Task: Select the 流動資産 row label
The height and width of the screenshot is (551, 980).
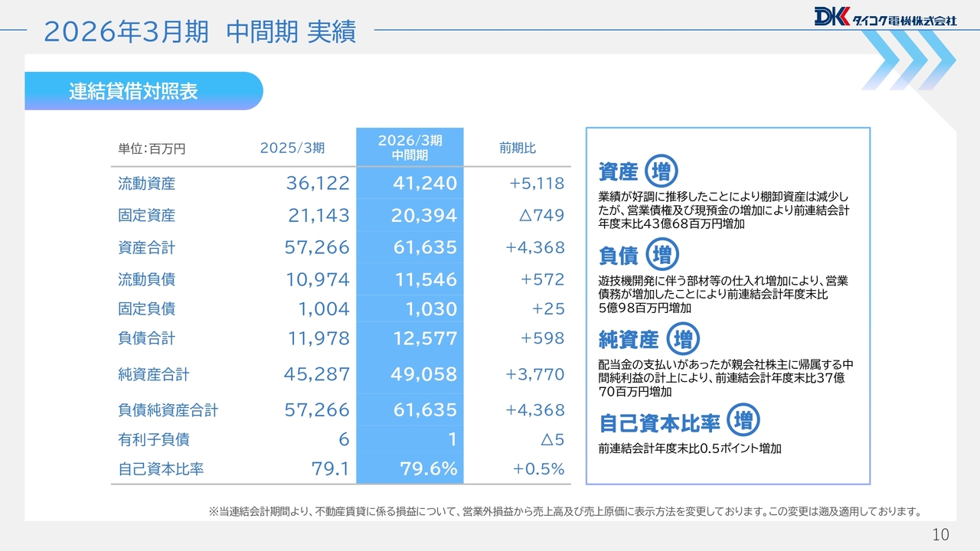Action: tap(147, 184)
